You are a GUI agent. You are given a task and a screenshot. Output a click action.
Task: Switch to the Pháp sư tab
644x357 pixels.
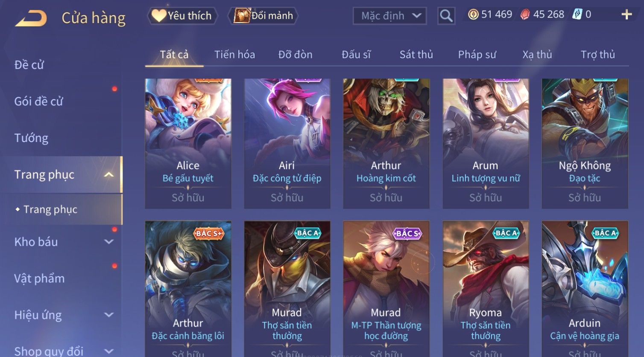(477, 55)
